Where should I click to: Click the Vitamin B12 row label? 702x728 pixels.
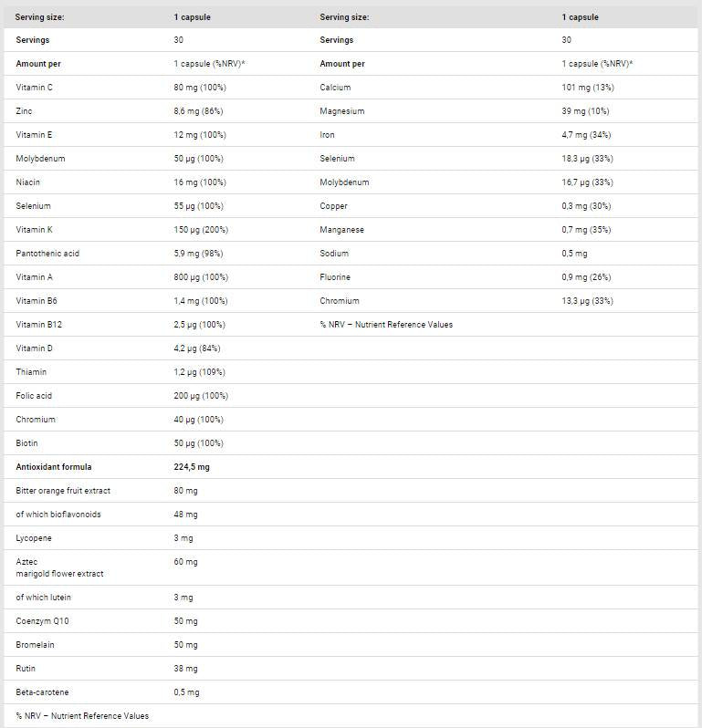[39, 325]
